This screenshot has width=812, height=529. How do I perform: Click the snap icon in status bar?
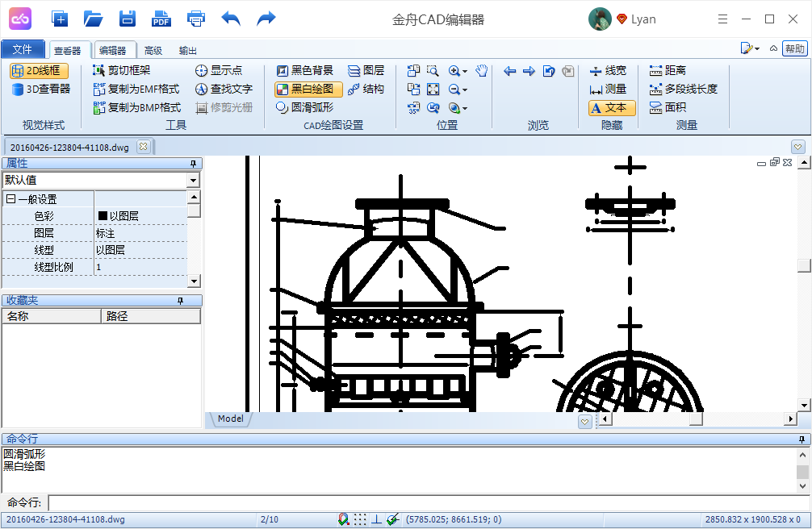pyautogui.click(x=343, y=519)
